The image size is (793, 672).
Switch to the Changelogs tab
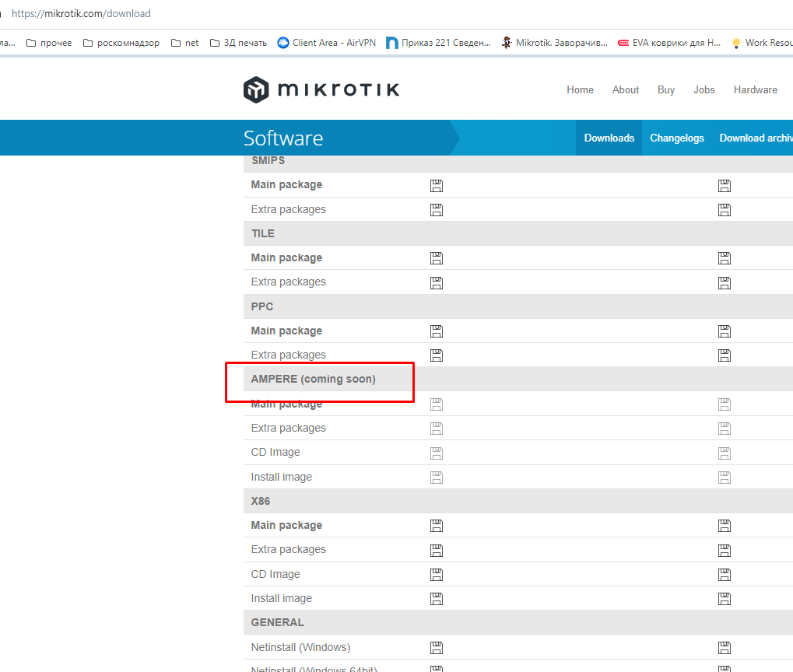point(677,138)
